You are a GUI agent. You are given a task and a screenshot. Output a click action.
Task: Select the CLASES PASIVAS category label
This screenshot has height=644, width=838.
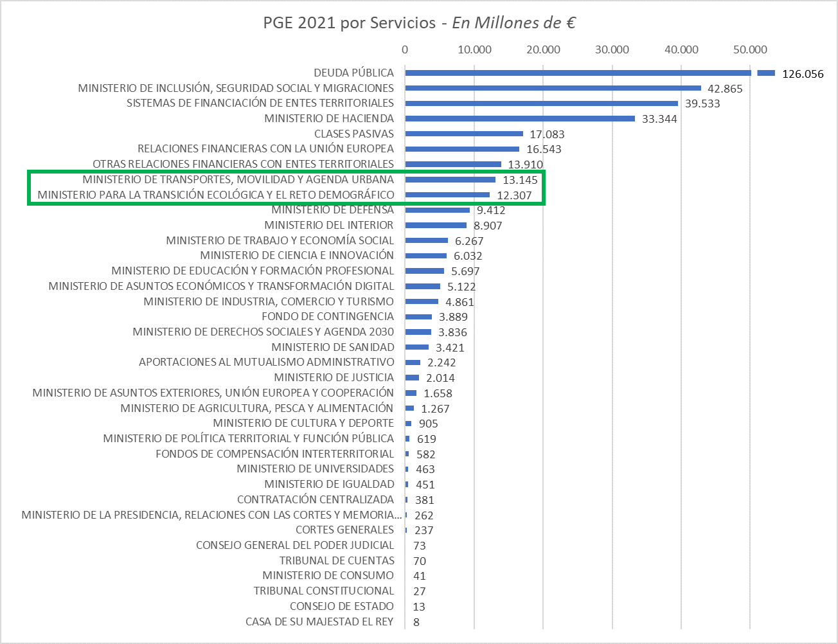click(353, 134)
